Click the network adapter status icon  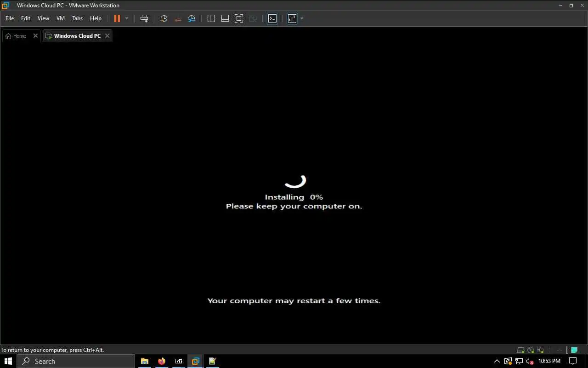(x=540, y=350)
